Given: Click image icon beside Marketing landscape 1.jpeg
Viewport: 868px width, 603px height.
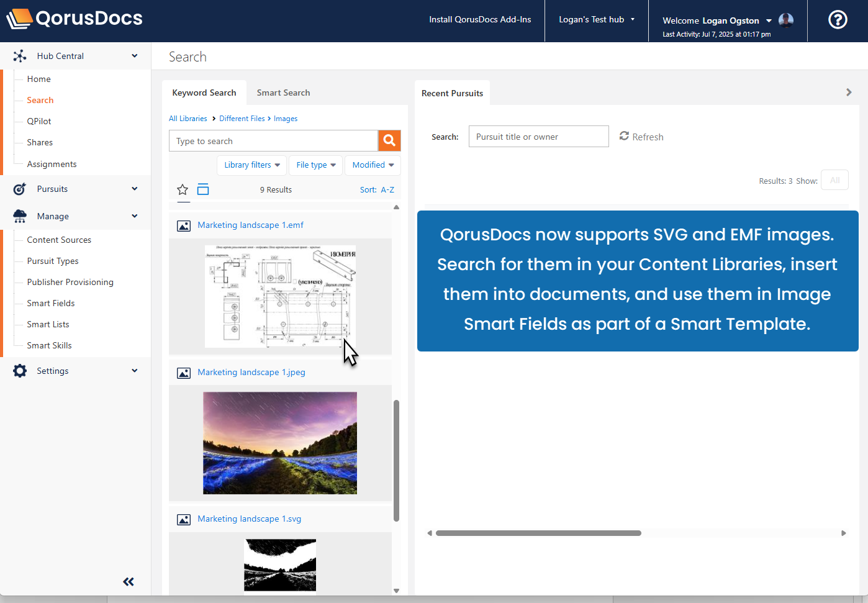Looking at the screenshot, I should (184, 373).
